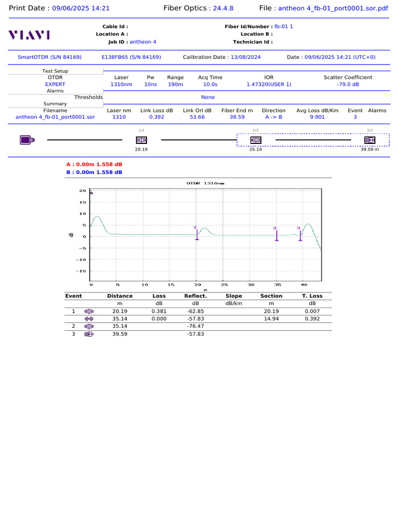Viewport: 399px width, 532px height.
Task: Click the range value 190m
Action: tap(176, 84)
